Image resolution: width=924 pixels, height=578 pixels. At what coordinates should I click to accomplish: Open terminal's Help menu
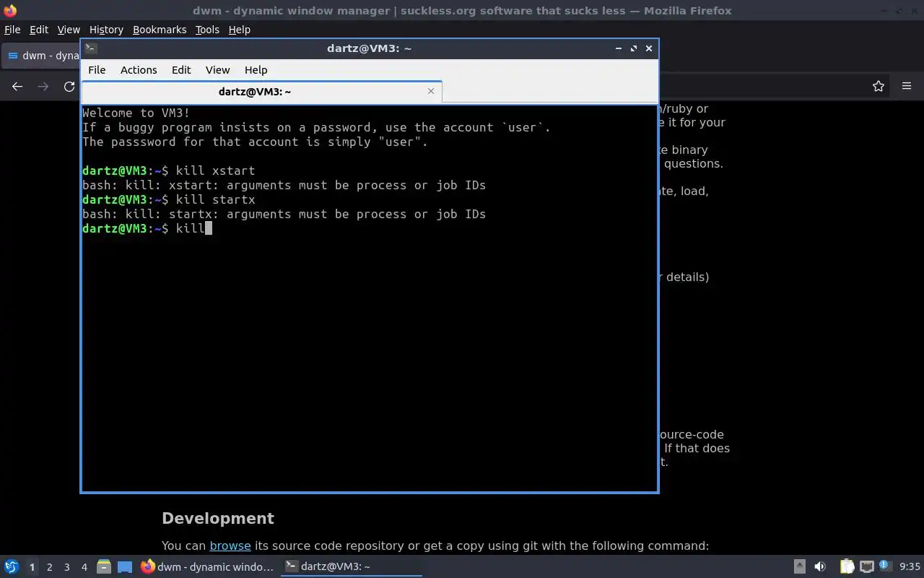pos(256,70)
